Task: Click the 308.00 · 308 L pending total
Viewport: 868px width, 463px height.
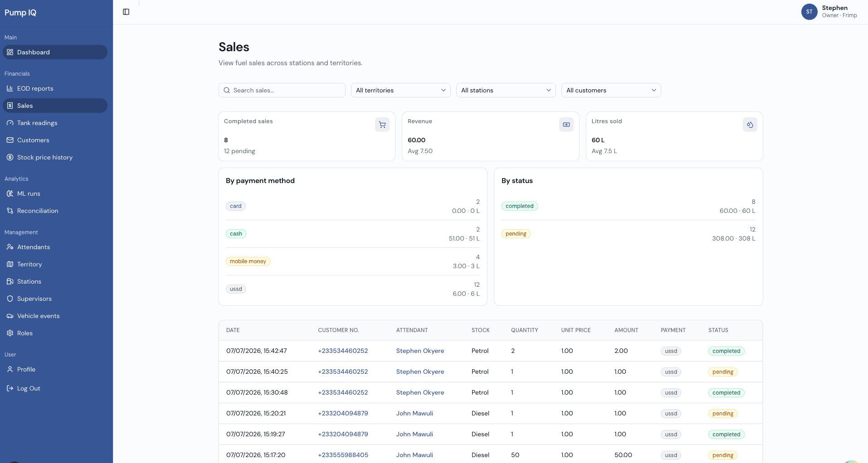Action: point(734,238)
